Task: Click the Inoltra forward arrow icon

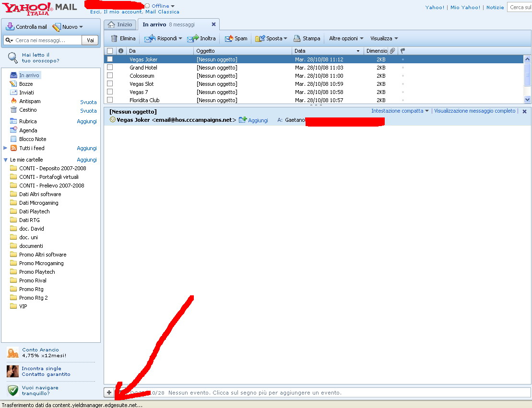Action: point(193,38)
